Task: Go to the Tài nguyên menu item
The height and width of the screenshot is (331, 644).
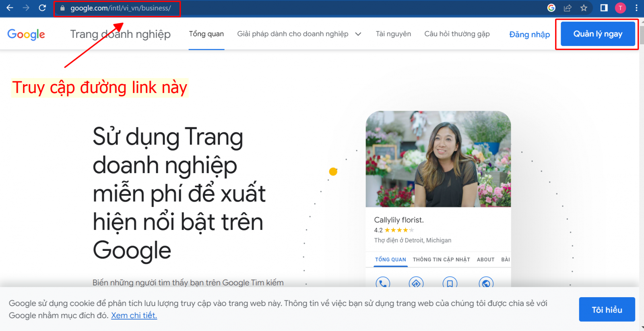Action: pyautogui.click(x=393, y=34)
